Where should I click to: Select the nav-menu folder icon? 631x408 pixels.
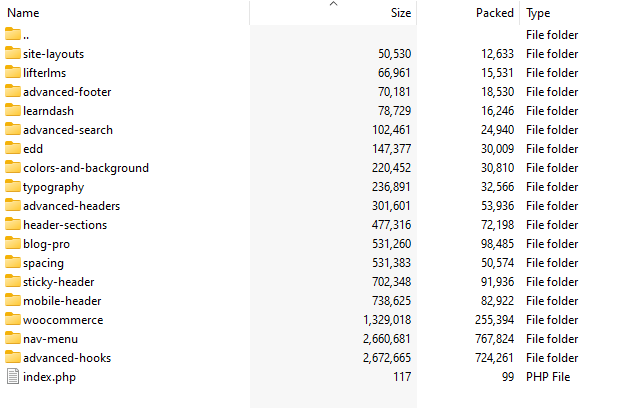click(12, 339)
